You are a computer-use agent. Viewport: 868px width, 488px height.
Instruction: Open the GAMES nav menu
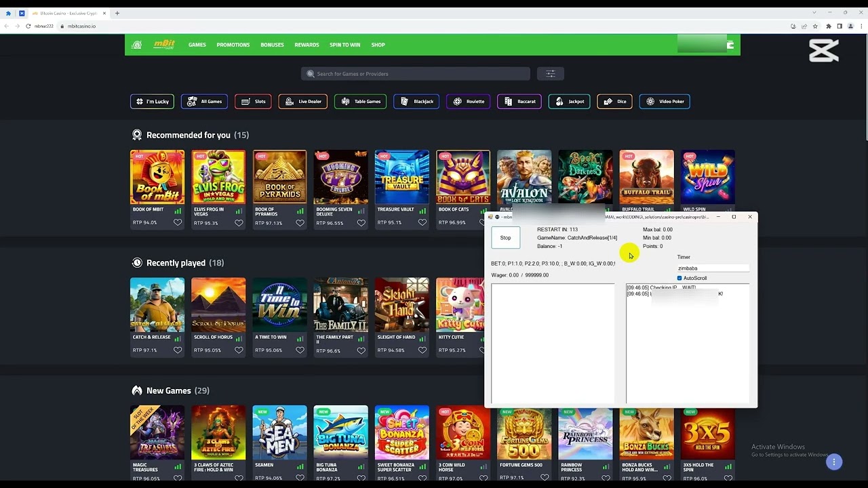pyautogui.click(x=197, y=45)
